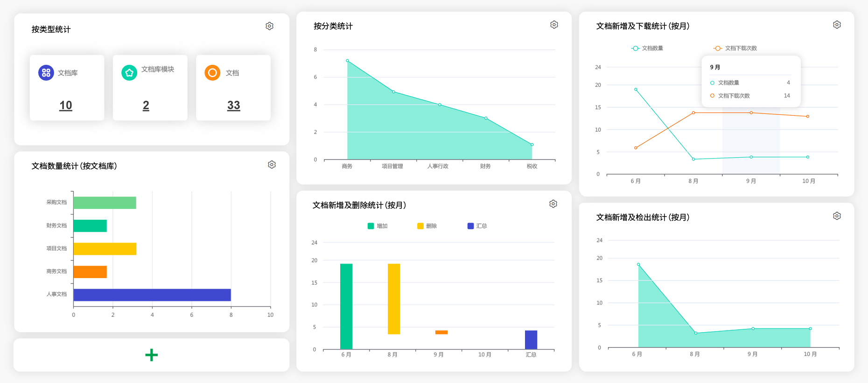This screenshot has width=868, height=383.
Task: Open settings gear for 文档数量统计 chart
Action: coord(272,165)
